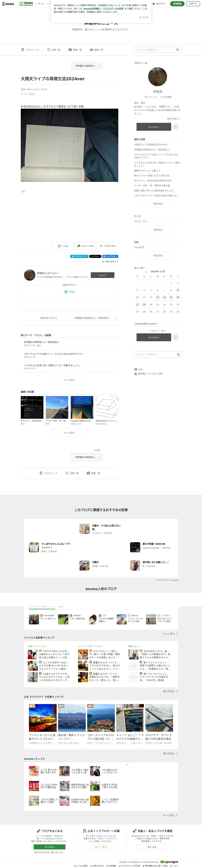Go to the previous month in the calendar

point(146,272)
